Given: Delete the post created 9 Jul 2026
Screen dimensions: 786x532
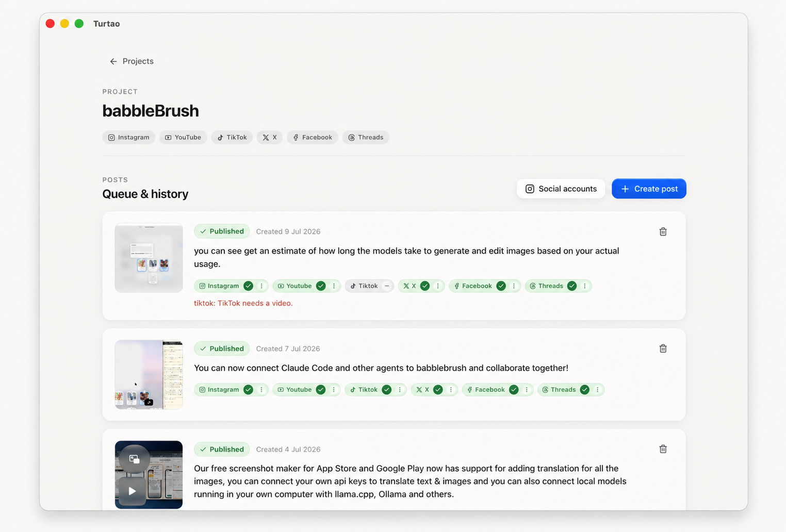Looking at the screenshot, I should [x=663, y=232].
